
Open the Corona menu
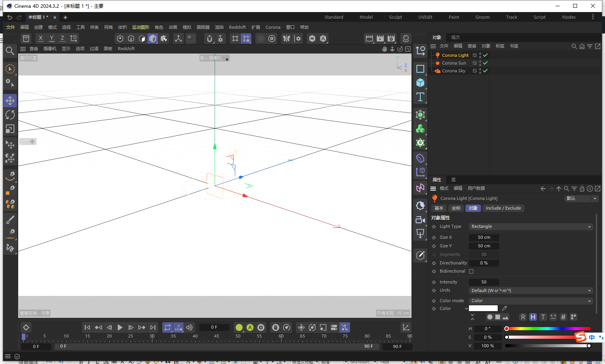click(x=273, y=27)
